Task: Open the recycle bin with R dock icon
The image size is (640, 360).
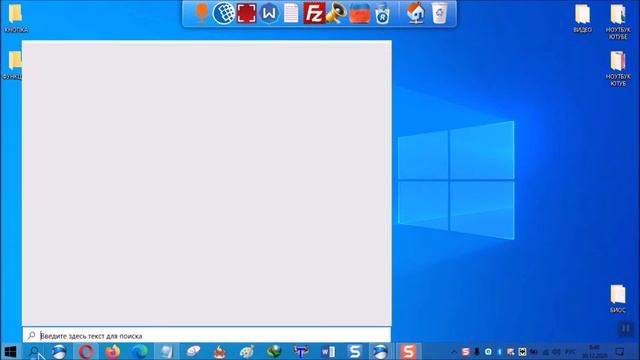Action: [x=382, y=14]
